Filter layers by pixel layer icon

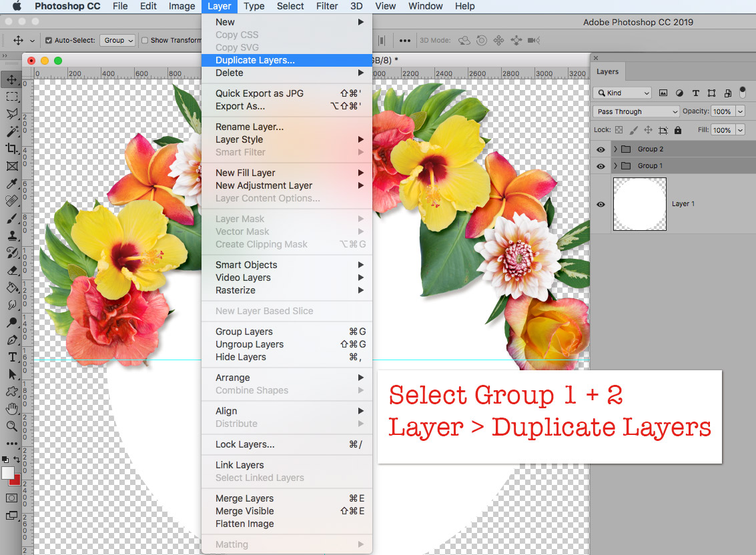pyautogui.click(x=663, y=93)
